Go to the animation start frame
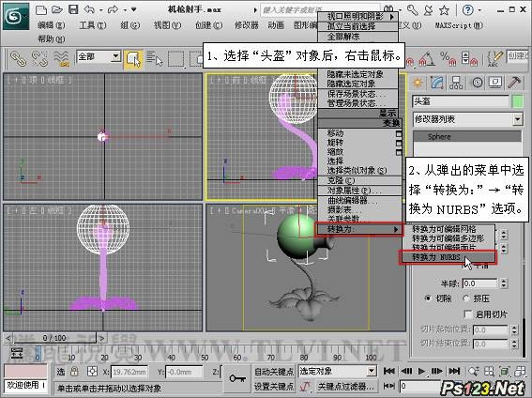The width and height of the screenshot is (532, 398). tap(388, 371)
